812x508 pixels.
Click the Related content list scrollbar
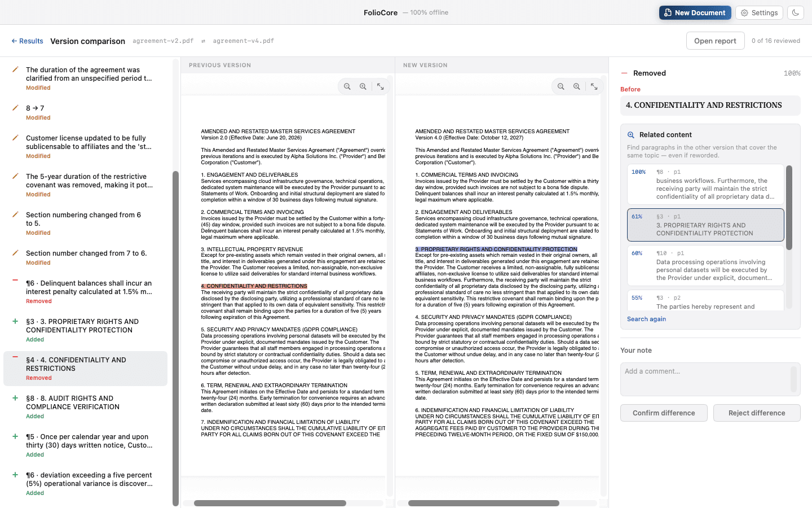[x=789, y=208]
